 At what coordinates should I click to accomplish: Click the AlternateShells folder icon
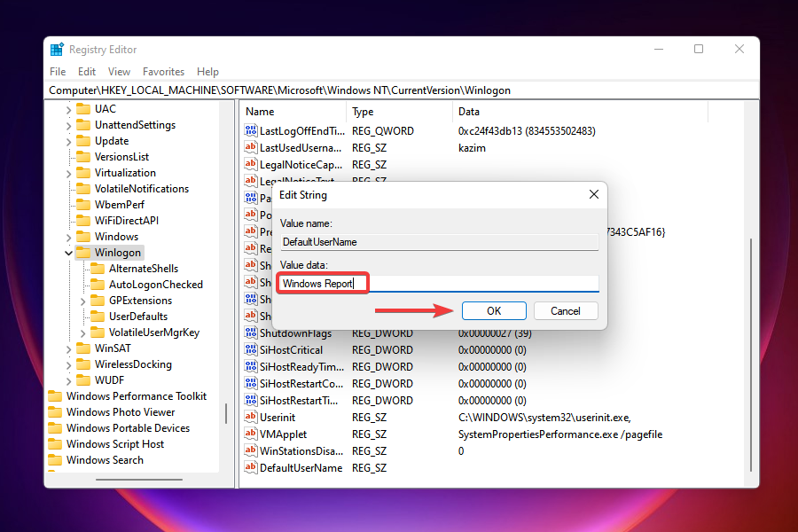point(98,269)
